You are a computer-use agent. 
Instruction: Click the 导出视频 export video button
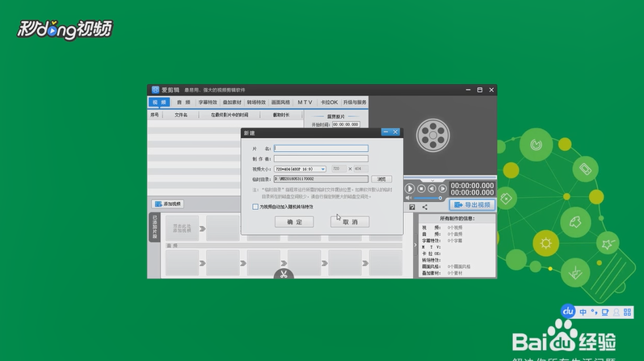[473, 204]
